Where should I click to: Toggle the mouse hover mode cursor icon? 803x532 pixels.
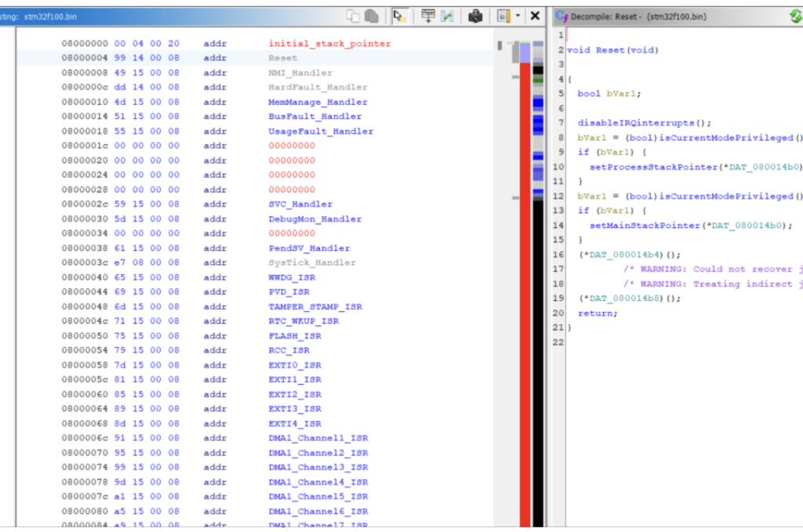(x=399, y=16)
